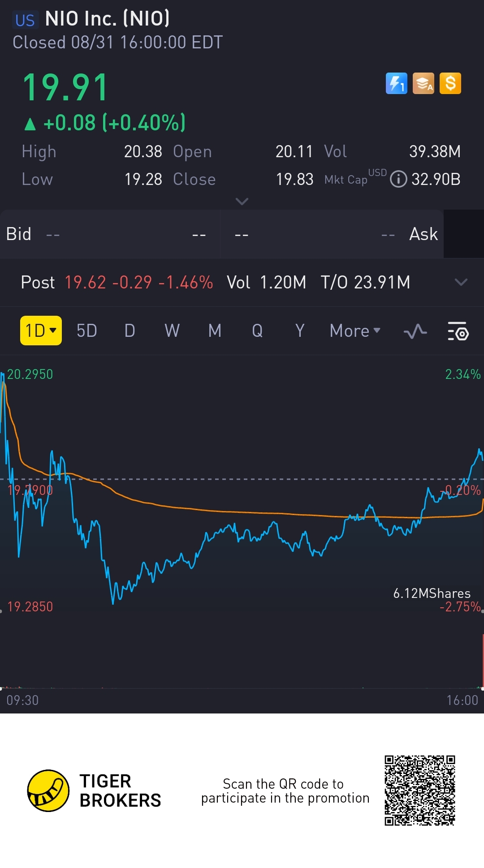Tap the US market flag badge
This screenshot has width=484, height=868.
coord(25,20)
